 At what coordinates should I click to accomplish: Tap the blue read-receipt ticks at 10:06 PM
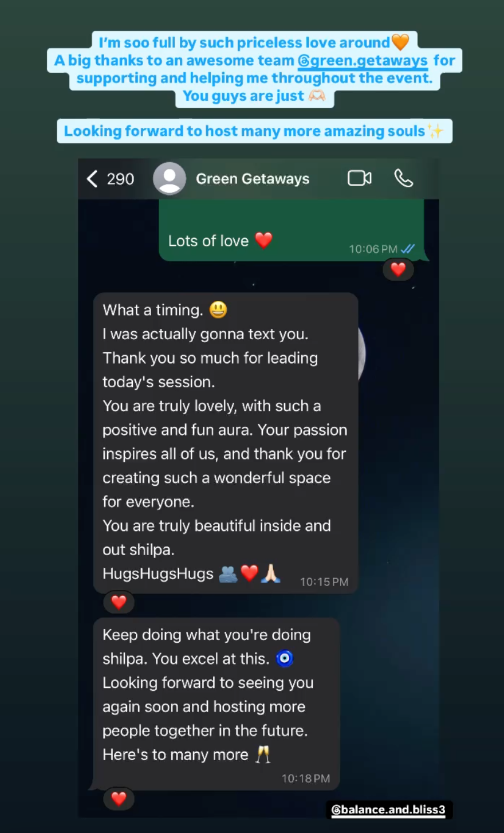(x=408, y=249)
